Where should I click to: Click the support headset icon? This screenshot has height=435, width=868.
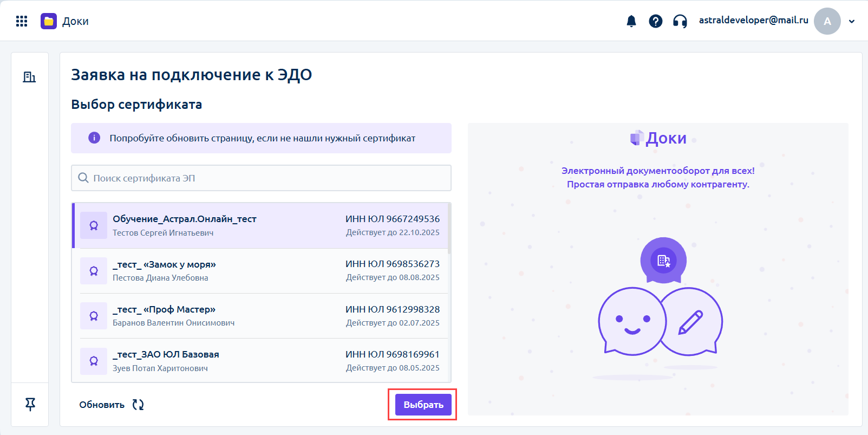pyautogui.click(x=680, y=21)
